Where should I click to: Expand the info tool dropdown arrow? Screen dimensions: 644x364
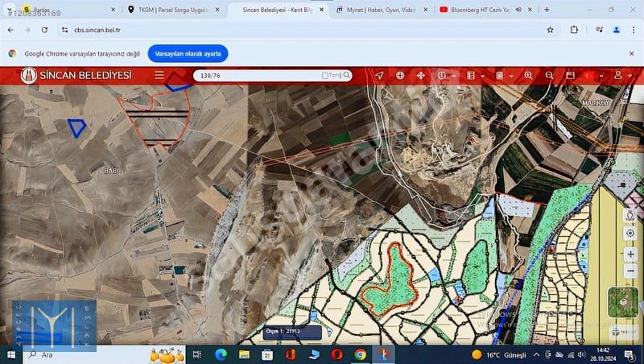tap(455, 76)
